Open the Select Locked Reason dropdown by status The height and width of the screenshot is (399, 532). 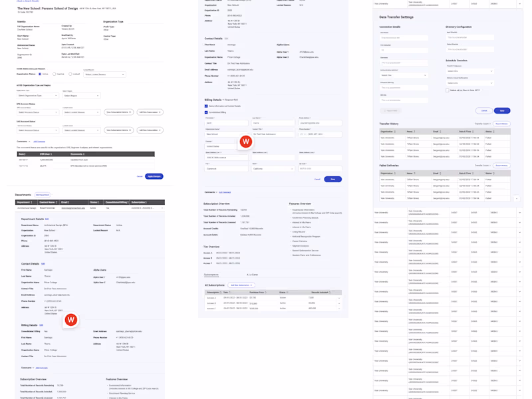point(104,74)
